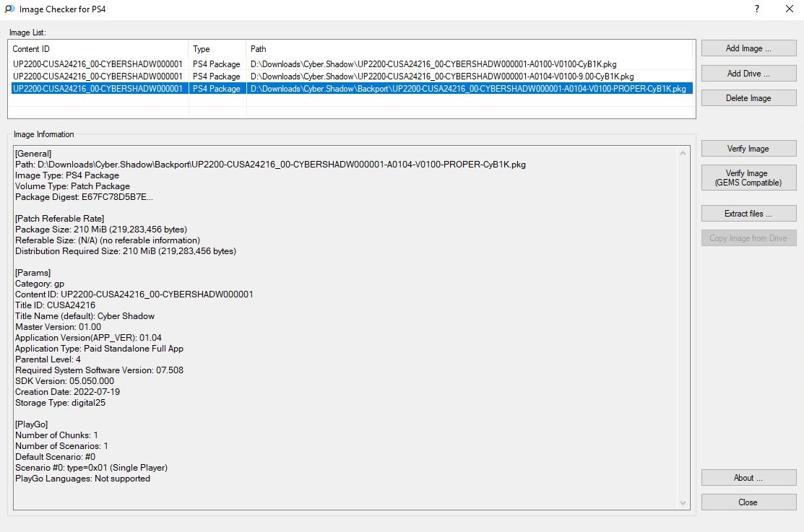This screenshot has height=532, width=804.
Task: Click Verify Image (GEMS Compatible) button
Action: [x=748, y=178]
